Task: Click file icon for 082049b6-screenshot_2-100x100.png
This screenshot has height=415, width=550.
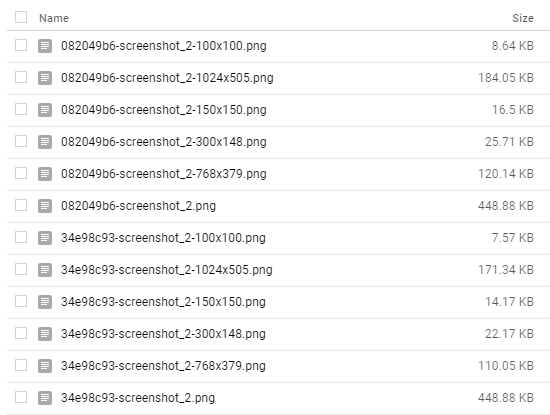Action: coord(45,46)
